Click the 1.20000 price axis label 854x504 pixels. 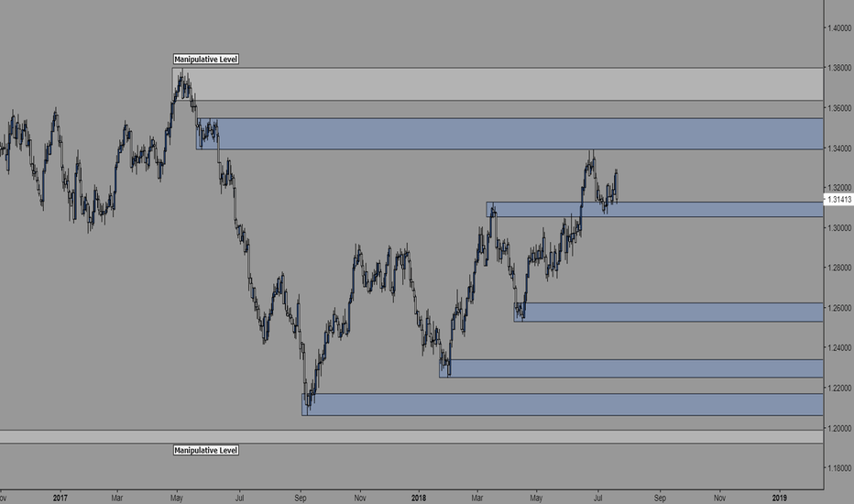point(839,428)
